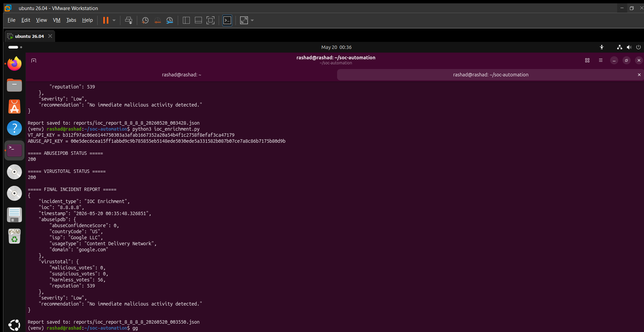
Task: Click the terminal prompt line with gg
Action: pos(83,328)
